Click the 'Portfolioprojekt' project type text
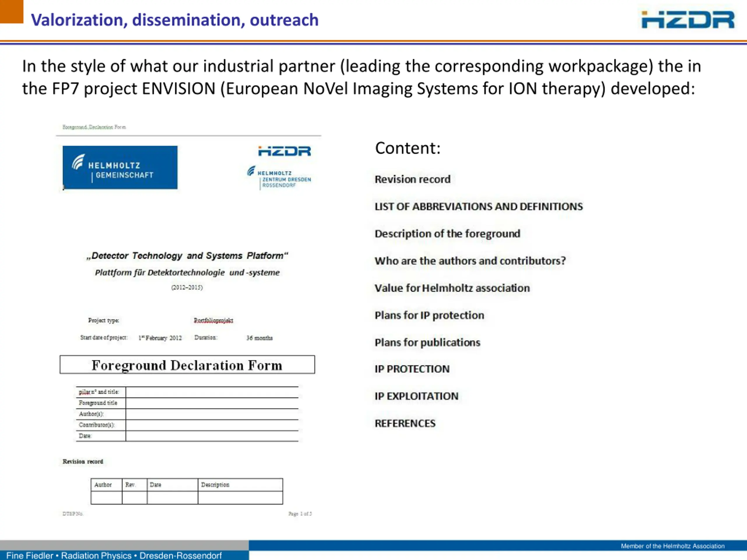The width and height of the screenshot is (747, 560). [x=213, y=320]
